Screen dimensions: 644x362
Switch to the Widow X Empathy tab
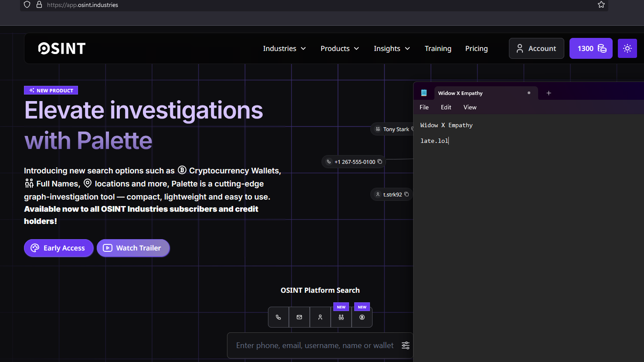pos(460,93)
